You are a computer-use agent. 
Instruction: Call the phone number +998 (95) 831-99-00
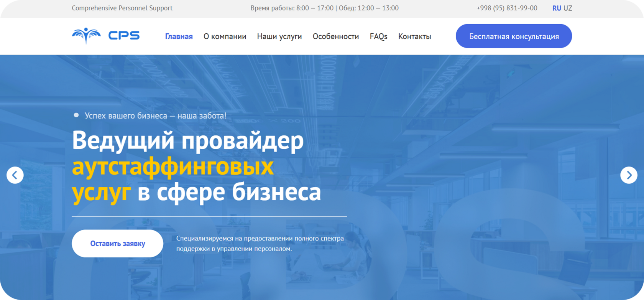[x=506, y=8]
